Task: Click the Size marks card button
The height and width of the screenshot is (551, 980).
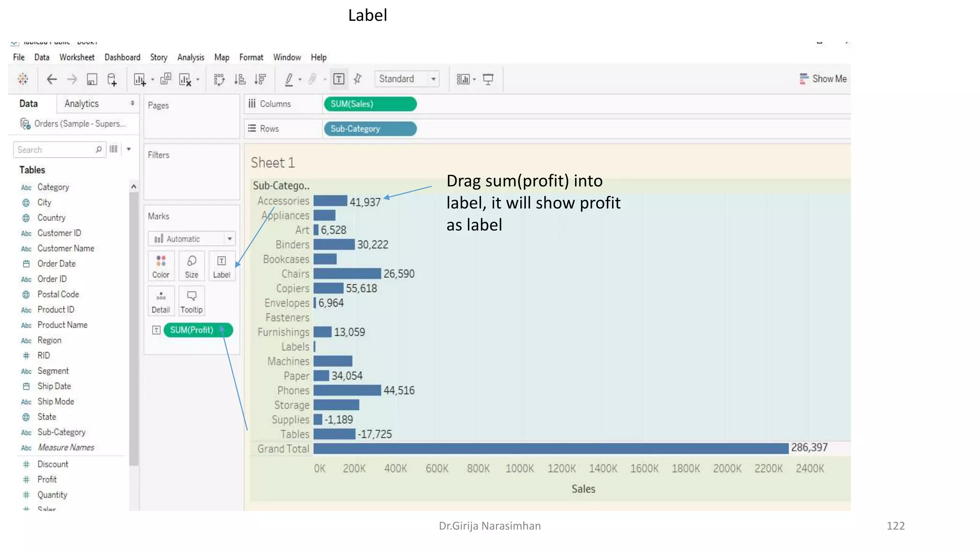Action: pos(191,266)
